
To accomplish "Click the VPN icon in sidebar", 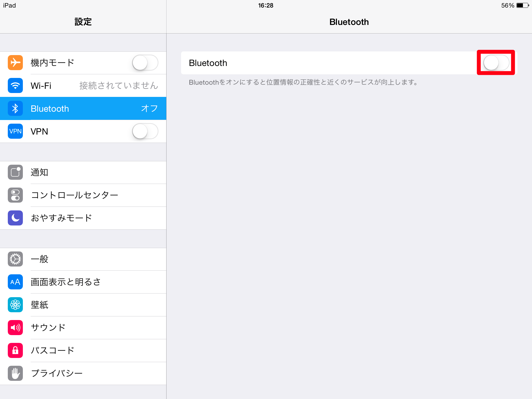I will pos(15,131).
